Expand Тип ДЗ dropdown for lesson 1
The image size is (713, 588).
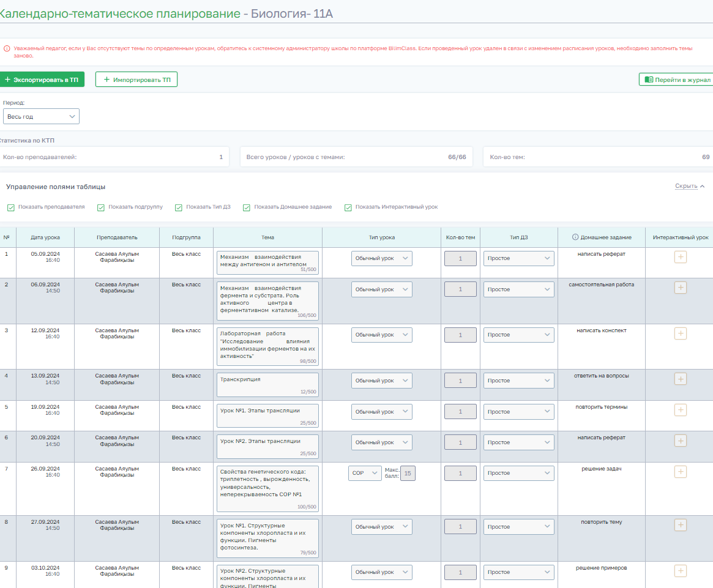click(x=518, y=258)
